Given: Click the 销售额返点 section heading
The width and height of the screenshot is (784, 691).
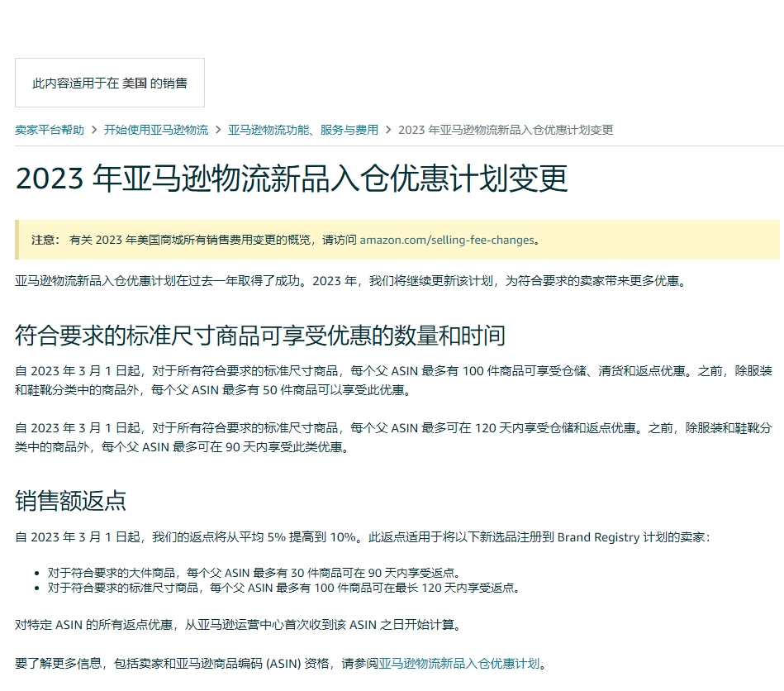Looking at the screenshot, I should pos(70,501).
